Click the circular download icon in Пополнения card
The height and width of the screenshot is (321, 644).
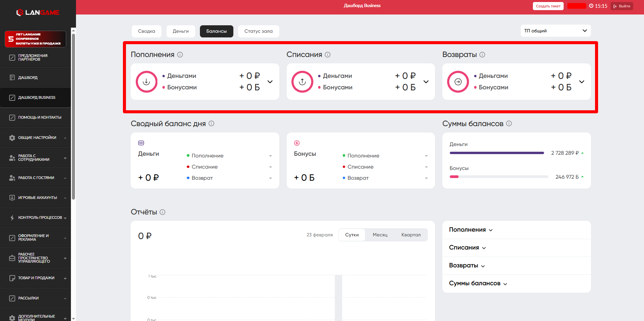[147, 82]
